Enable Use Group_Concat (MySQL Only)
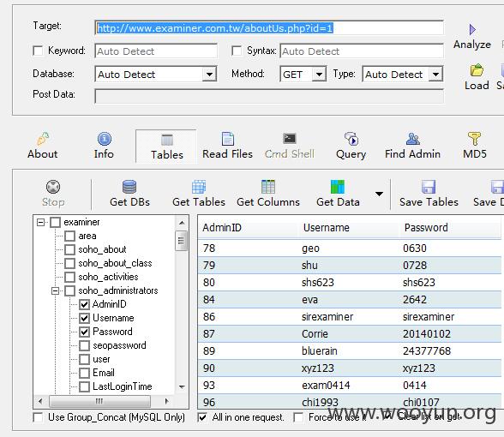The width and height of the screenshot is (504, 437). tap(38, 417)
